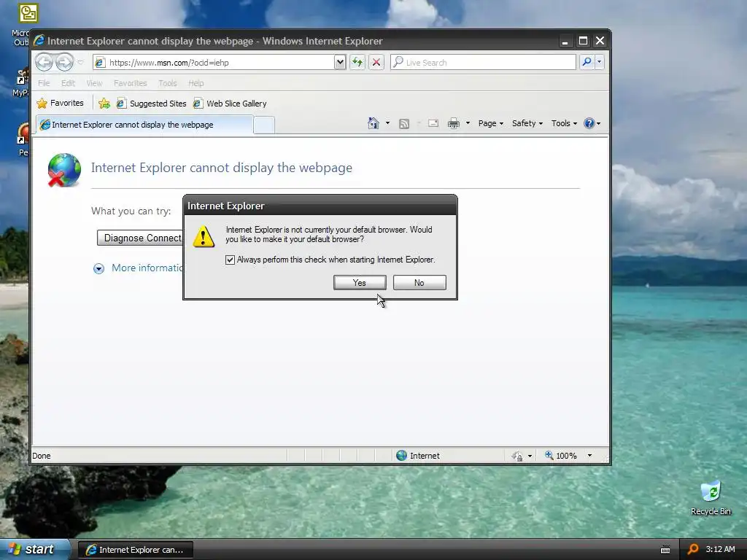This screenshot has width=747, height=560.
Task: Click Internet Explorer taskbar button
Action: click(135, 550)
